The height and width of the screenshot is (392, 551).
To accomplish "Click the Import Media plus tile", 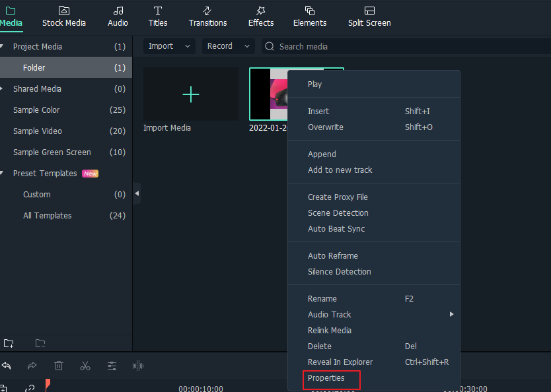I will pos(190,94).
